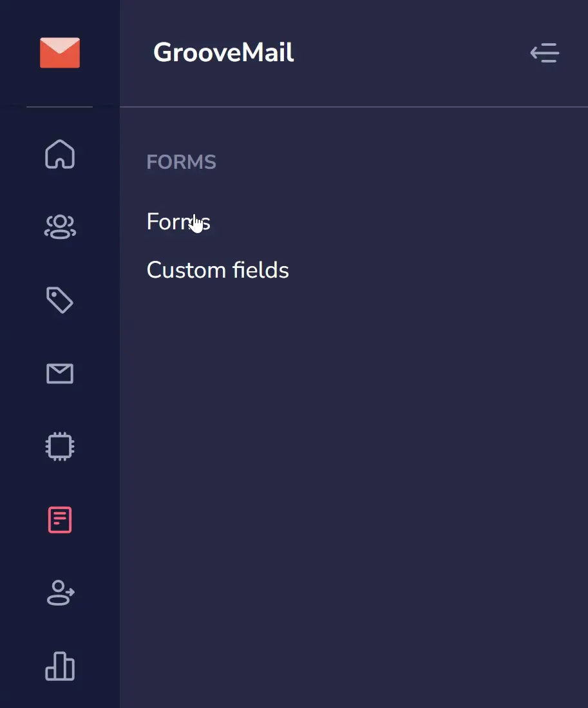Click the GrooveMail envelope logo

tap(59, 53)
